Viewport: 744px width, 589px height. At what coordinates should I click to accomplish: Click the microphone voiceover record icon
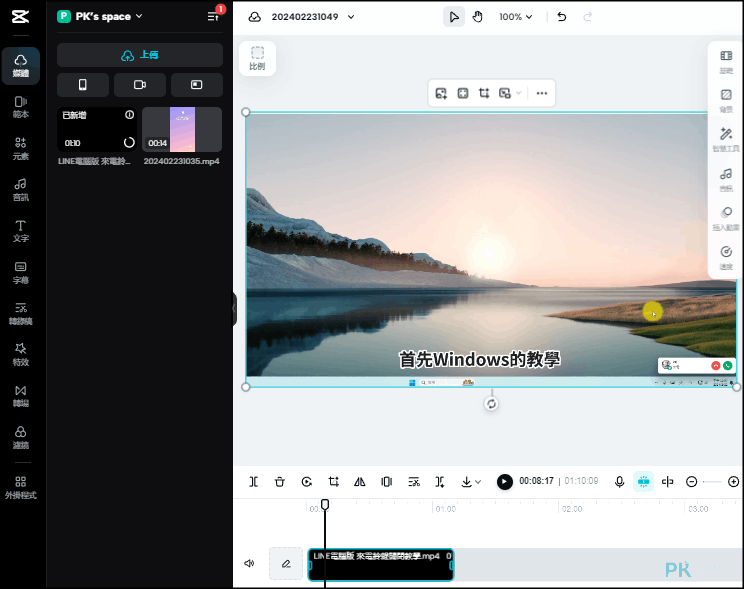[619, 482]
